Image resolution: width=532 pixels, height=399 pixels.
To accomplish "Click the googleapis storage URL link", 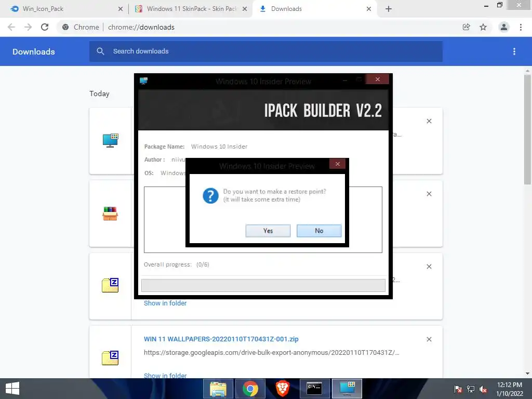I will coord(271,353).
